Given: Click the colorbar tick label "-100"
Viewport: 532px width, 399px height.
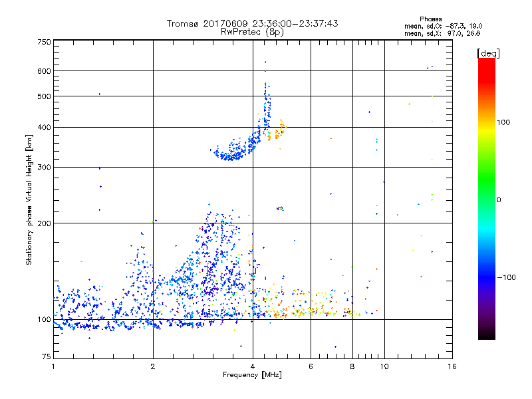Looking at the screenshot, I should coord(506,277).
